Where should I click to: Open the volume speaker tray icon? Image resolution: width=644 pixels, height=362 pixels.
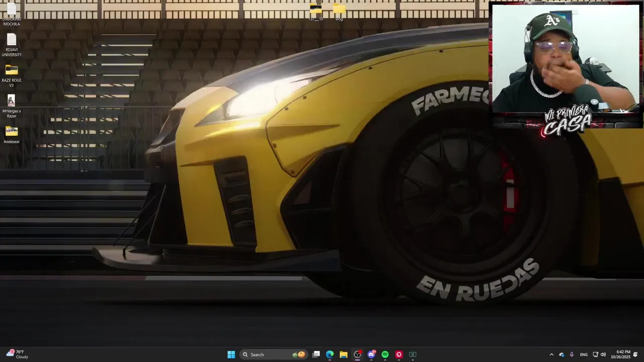coord(603,354)
